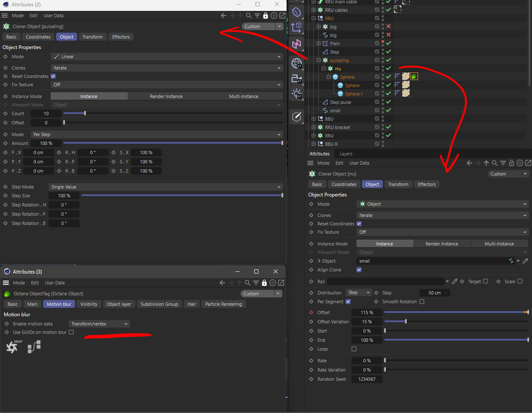Enable the Loop checkbox

(x=354, y=349)
